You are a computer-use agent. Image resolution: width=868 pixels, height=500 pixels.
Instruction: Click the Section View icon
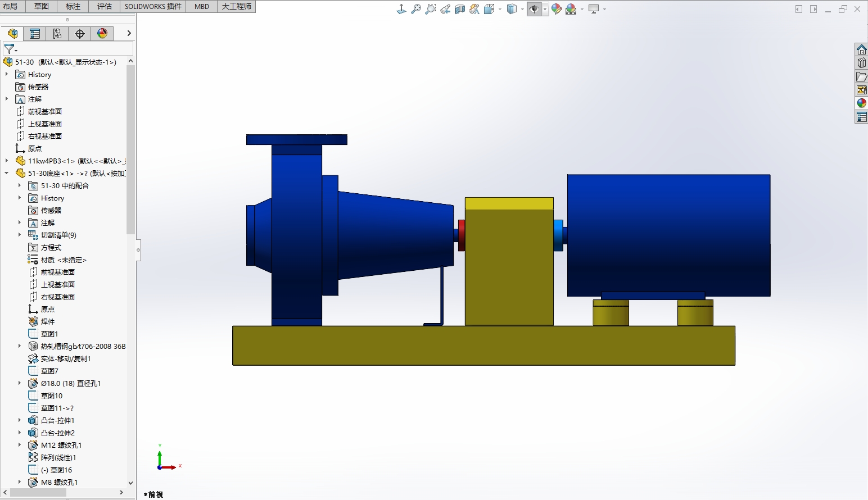(x=460, y=9)
